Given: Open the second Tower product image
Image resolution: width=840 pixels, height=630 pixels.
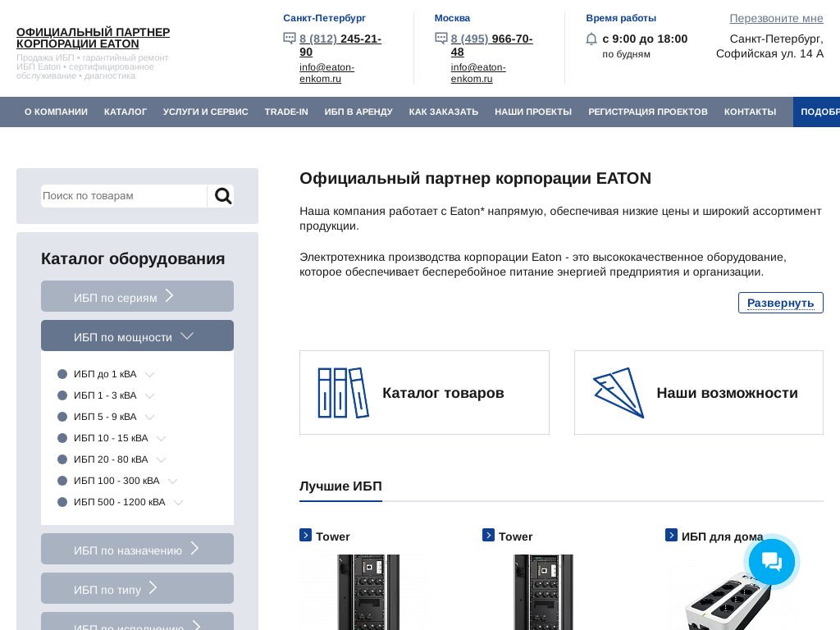Looking at the screenshot, I should click(543, 592).
